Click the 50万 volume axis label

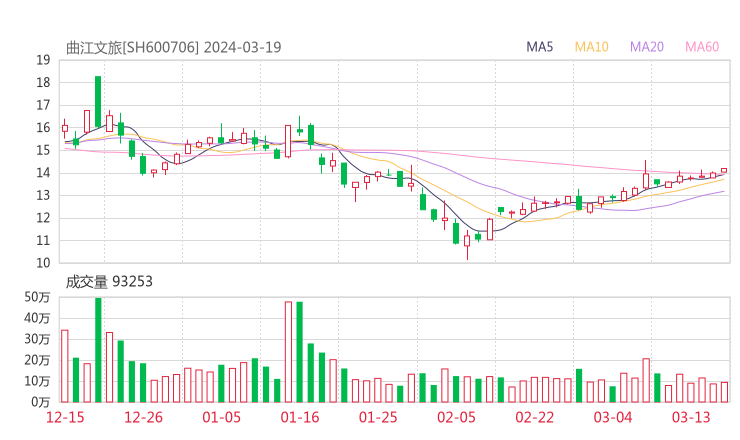click(x=37, y=297)
